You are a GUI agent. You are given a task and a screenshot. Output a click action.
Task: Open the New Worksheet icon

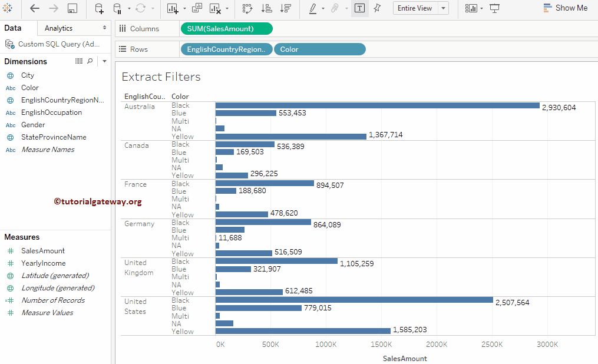tap(171, 8)
